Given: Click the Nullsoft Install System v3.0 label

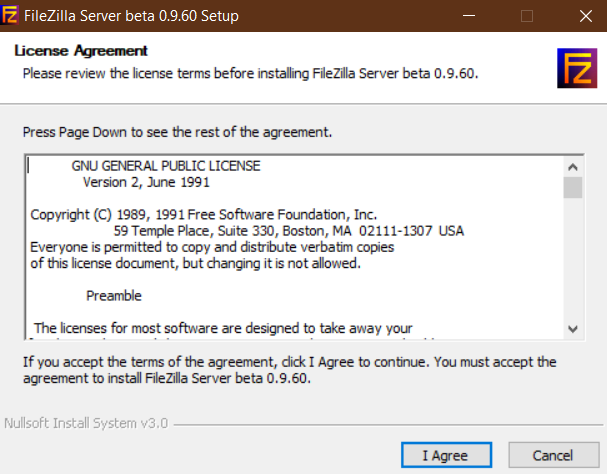Looking at the screenshot, I should click(86, 423).
